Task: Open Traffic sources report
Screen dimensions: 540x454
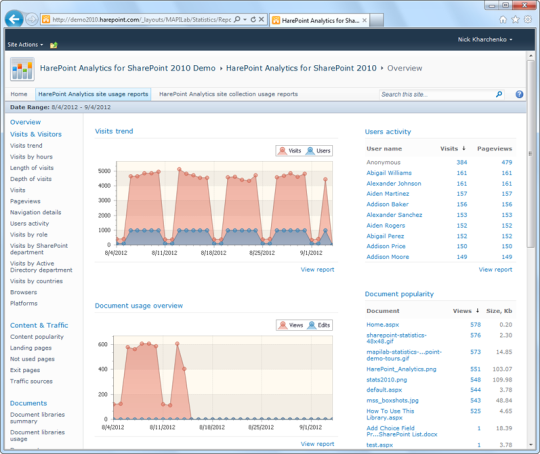Action: tap(31, 381)
